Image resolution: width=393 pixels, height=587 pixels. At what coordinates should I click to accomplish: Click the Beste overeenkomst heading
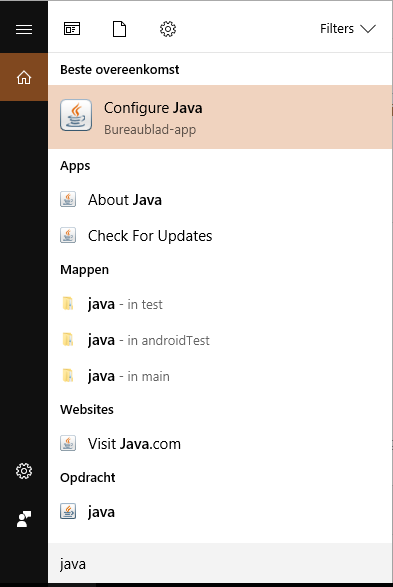point(120,70)
